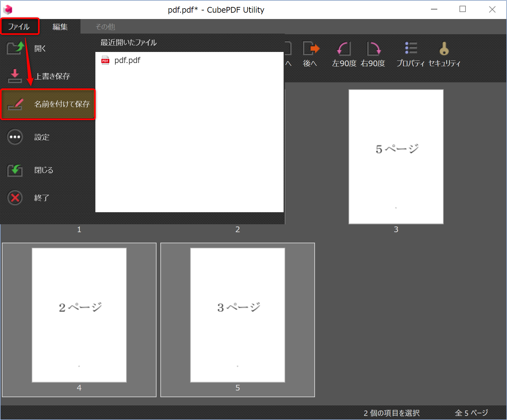The height and width of the screenshot is (420, 507).
Task: Select the page 3 thumbnail showing 5ページ
Action: 396,156
